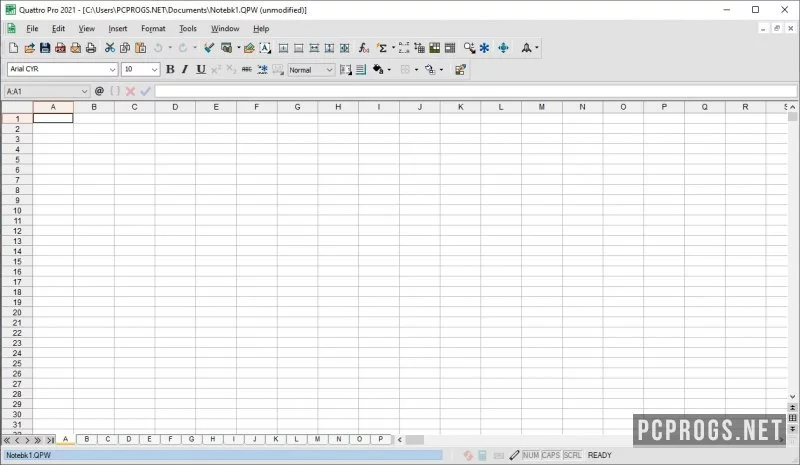Click the red X cancel entry icon
The width and height of the screenshot is (800, 465).
click(x=130, y=91)
